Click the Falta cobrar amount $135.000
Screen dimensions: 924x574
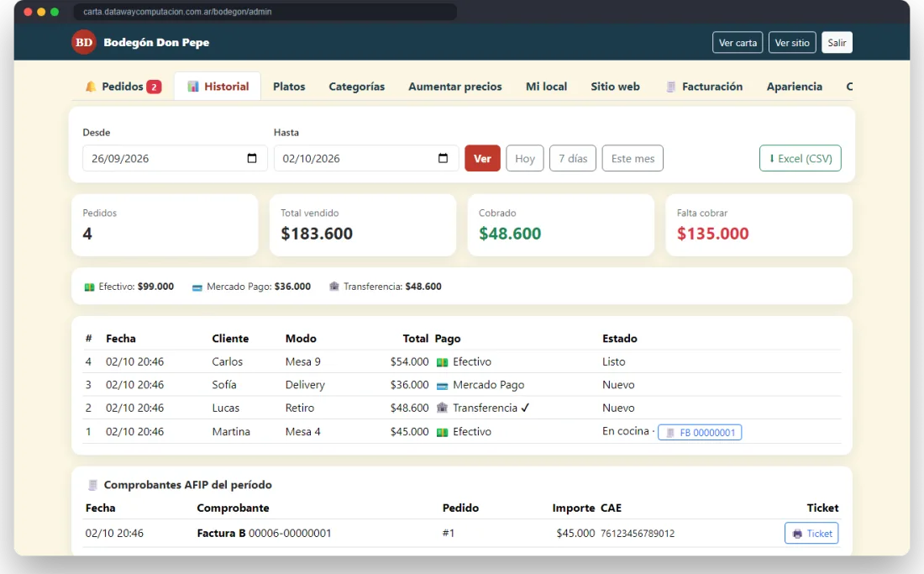click(x=713, y=234)
